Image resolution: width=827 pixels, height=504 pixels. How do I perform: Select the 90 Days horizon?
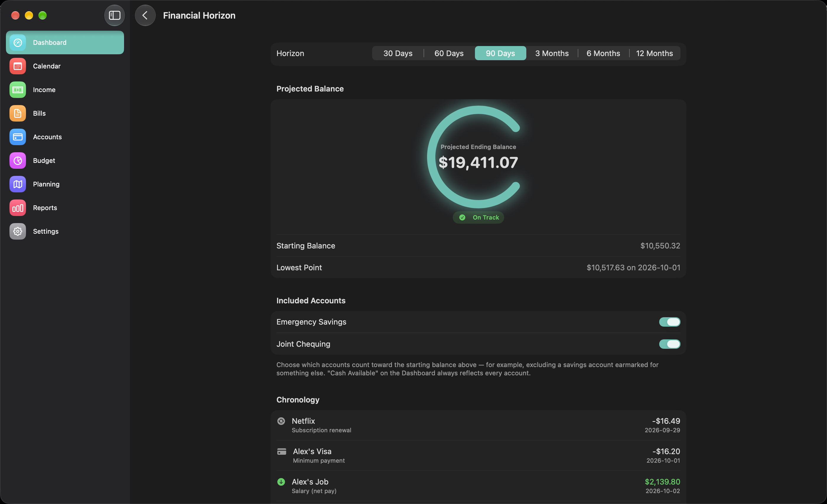pos(500,53)
